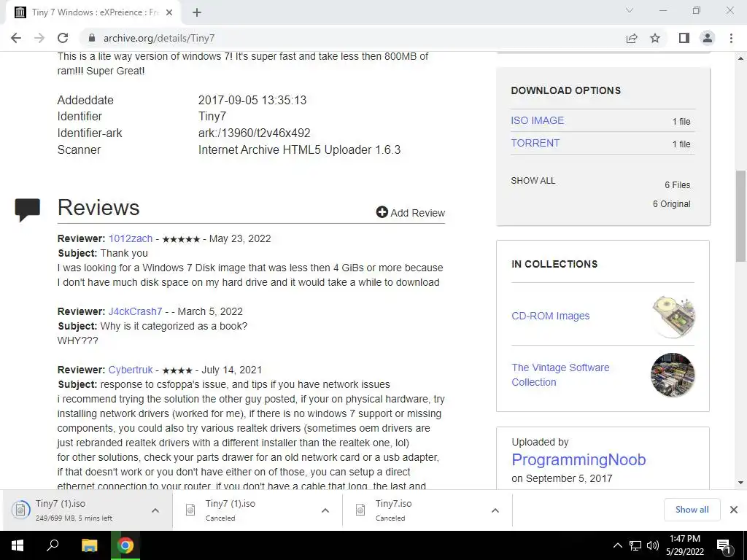Click the Add Review plus icon
747x560 pixels.
pyautogui.click(x=382, y=212)
